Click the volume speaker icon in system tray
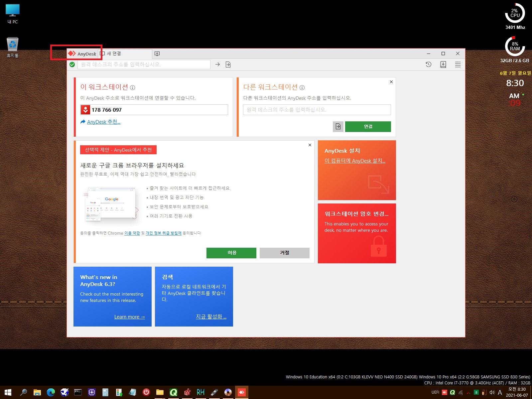Screen dimensions: 532x399 click(492, 392)
